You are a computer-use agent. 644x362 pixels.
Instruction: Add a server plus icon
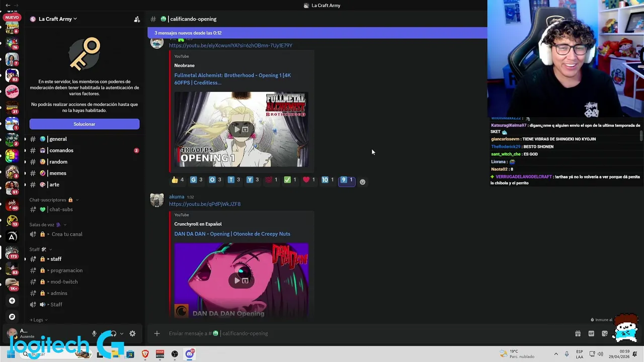tap(12, 301)
